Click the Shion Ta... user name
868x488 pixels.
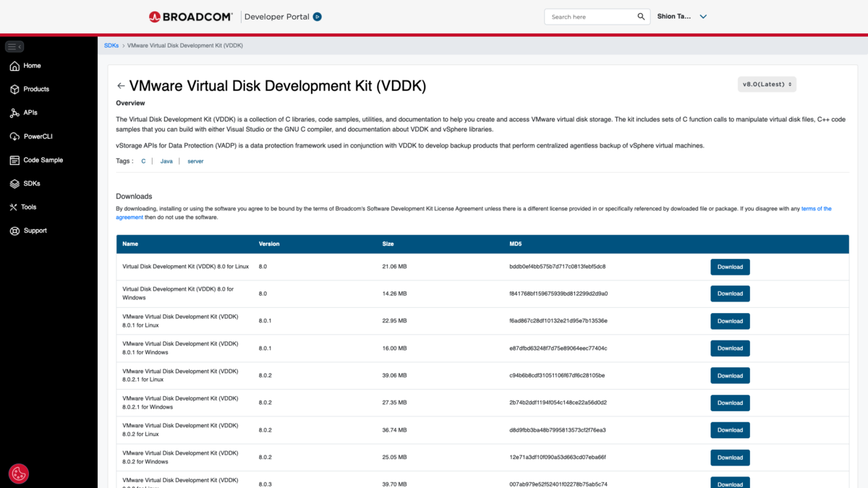point(674,17)
